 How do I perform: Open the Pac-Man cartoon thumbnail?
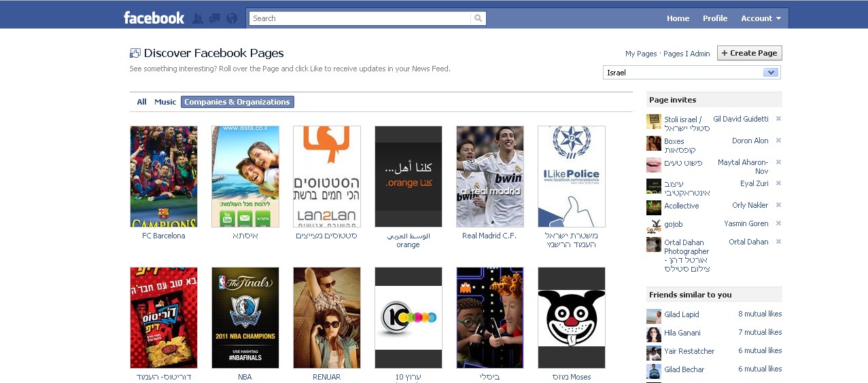tap(490, 318)
